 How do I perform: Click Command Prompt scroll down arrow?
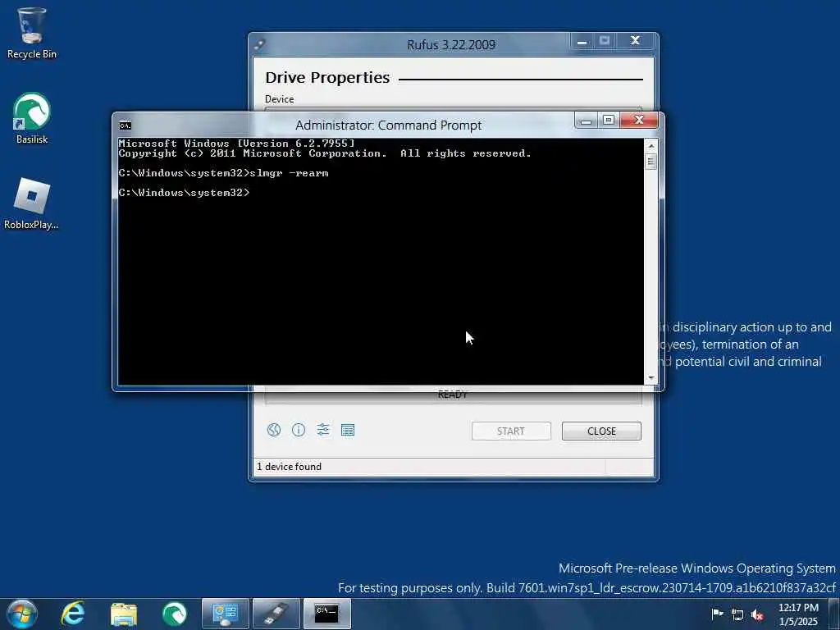click(651, 378)
